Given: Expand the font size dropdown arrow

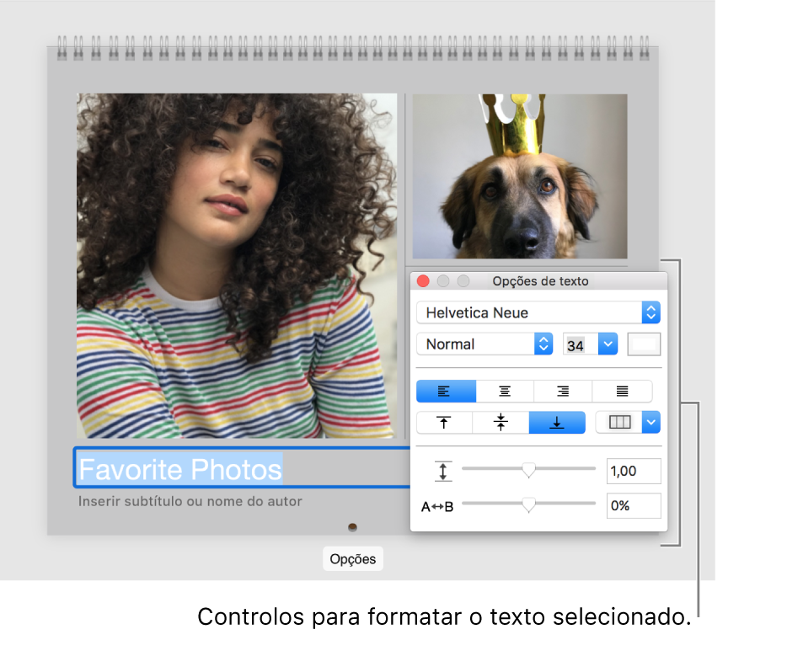Looking at the screenshot, I should pos(608,344).
